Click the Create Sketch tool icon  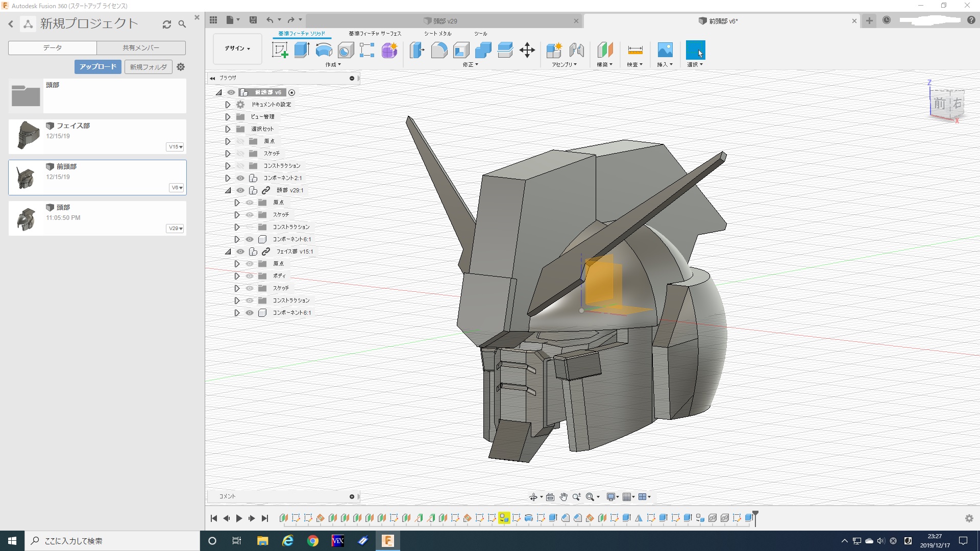tap(279, 50)
